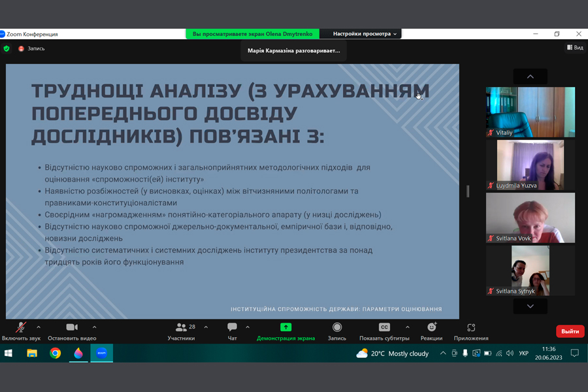This screenshot has height=392, width=588.
Task: Open video options arrow beside camera
Action: pos(95,327)
